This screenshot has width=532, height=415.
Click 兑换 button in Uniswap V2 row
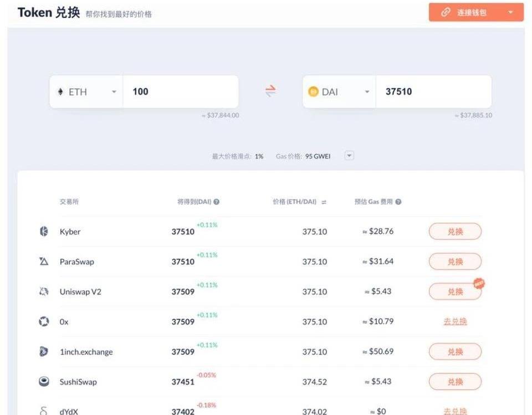455,291
